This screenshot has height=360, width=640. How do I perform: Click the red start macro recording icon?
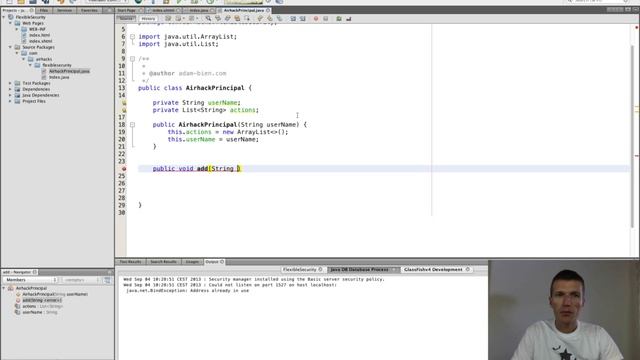[x=316, y=18]
